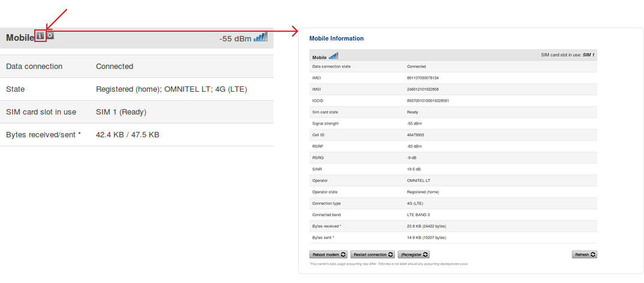
Task: Hit the Refresh button
Action: (x=584, y=255)
